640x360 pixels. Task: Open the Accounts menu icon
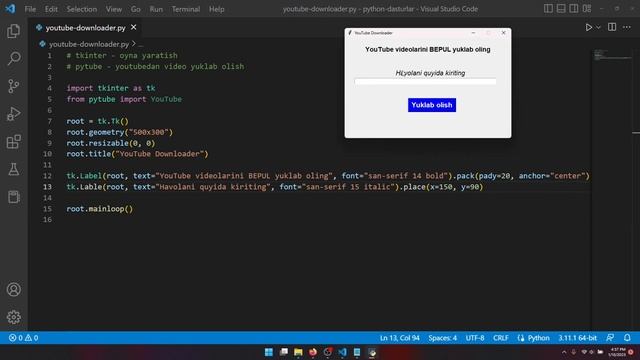tap(13, 289)
